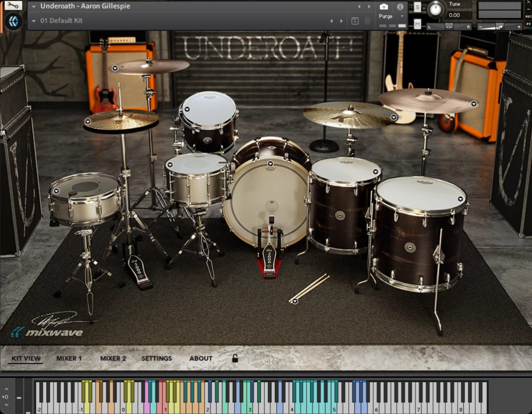Viewport: 532px width, 414px height.
Task: Go to next instrument arrow
Action: tap(369, 7)
